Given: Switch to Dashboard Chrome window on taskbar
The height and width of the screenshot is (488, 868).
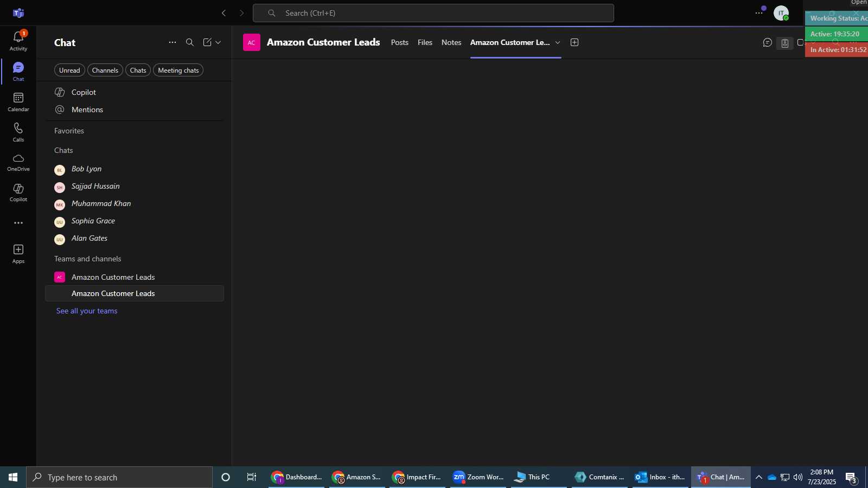Looking at the screenshot, I should point(297,477).
